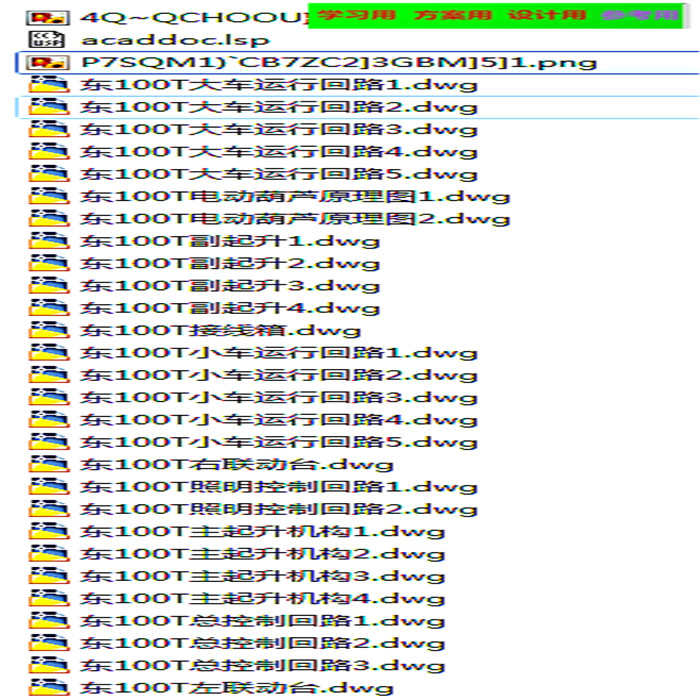Select file 东100T照明控制回路1.dwg
700x700 pixels.
[279, 487]
